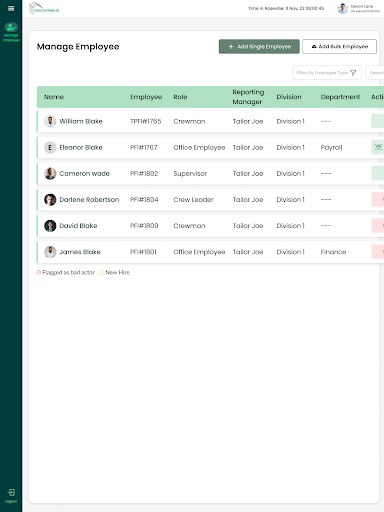Click the company logo in header
Viewport: 384px width, 512px height.
click(44, 8)
